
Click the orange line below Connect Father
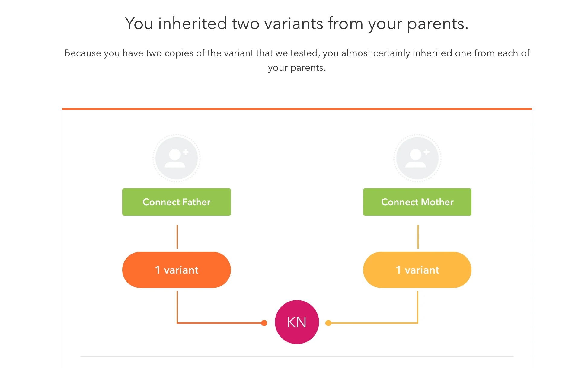[x=177, y=237]
